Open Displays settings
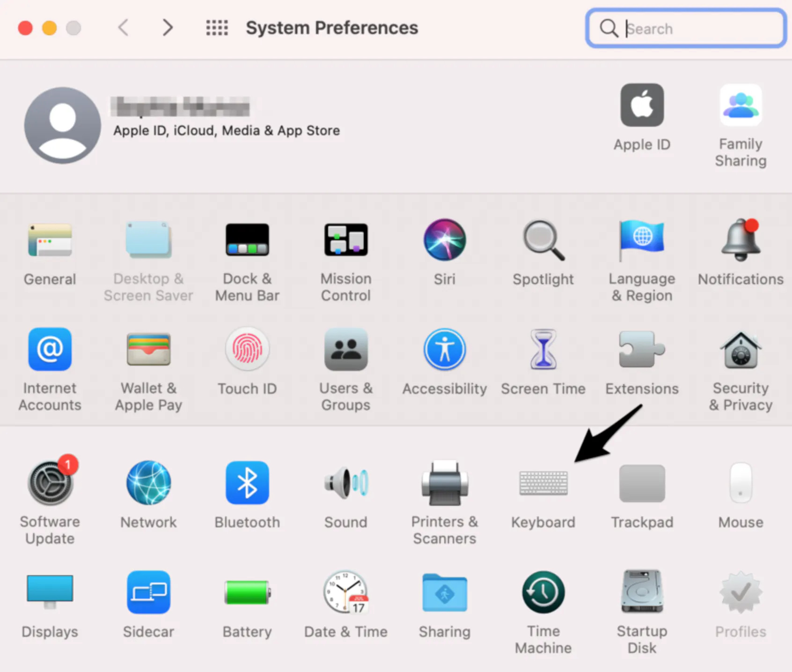Viewport: 792px width, 672px height. pos(50,592)
